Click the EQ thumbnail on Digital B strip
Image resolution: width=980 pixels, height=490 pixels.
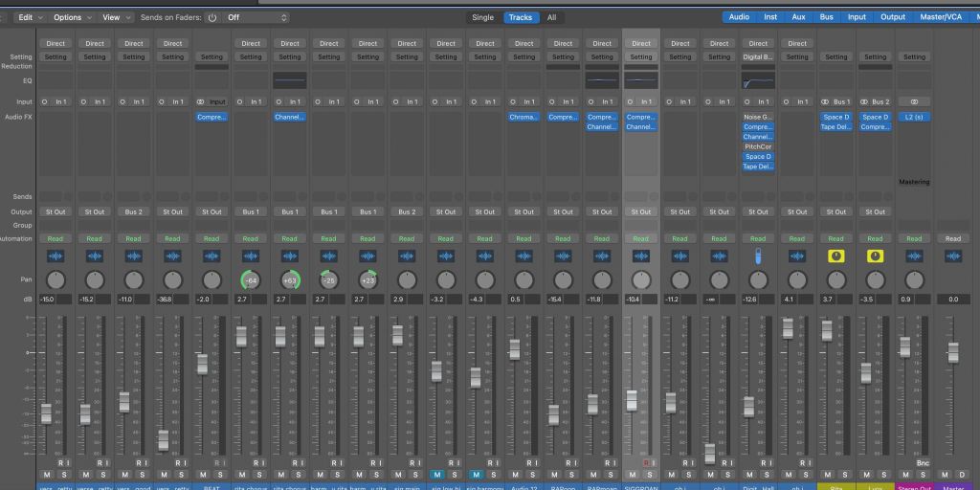(758, 82)
